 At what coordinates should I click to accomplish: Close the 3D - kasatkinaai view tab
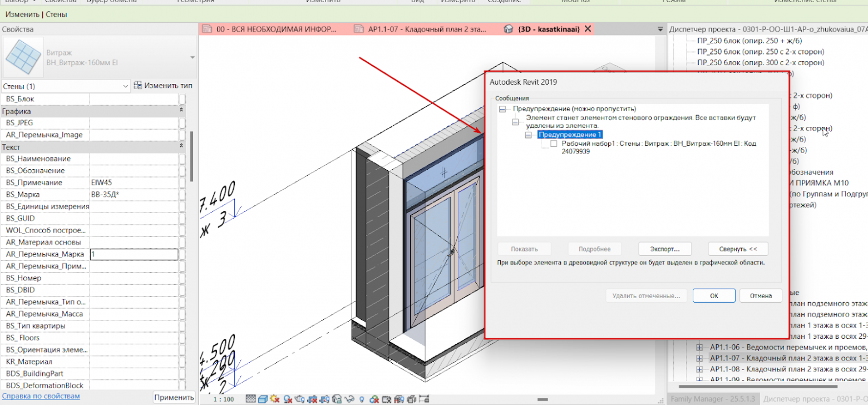point(587,29)
